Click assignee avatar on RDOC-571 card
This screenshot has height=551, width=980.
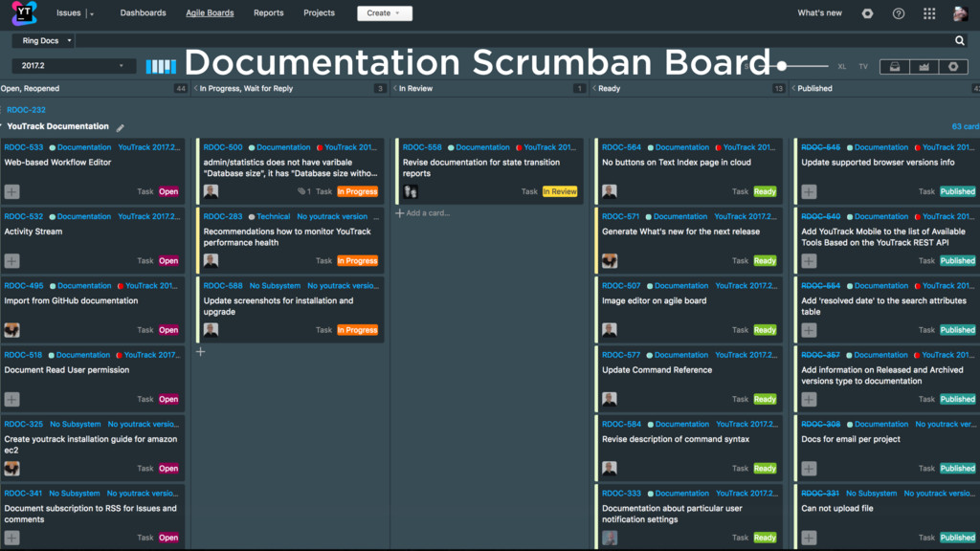pyautogui.click(x=610, y=261)
